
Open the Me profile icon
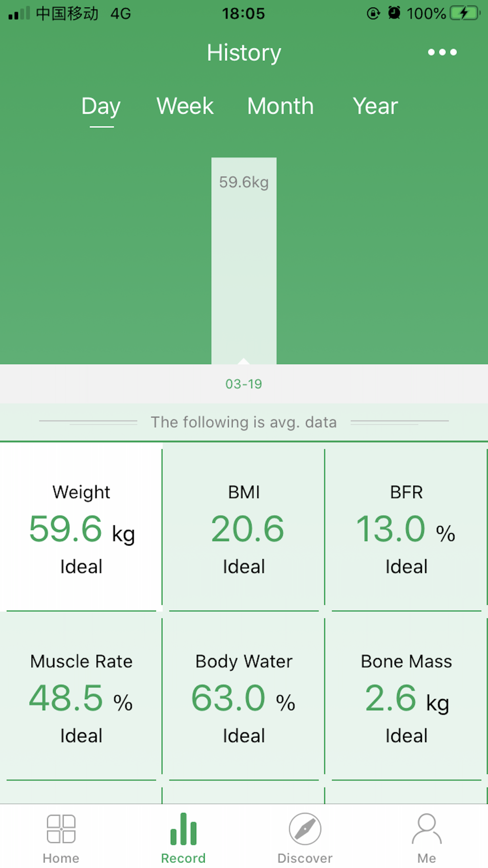(427, 829)
